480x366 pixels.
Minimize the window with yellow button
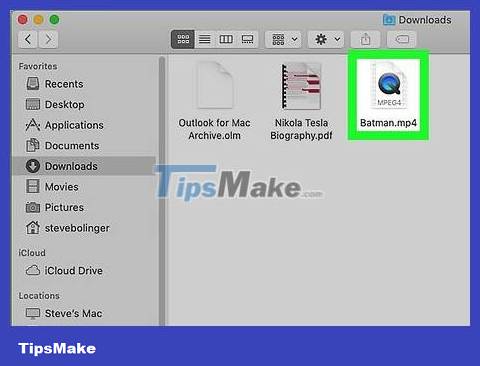pyautogui.click(x=38, y=20)
